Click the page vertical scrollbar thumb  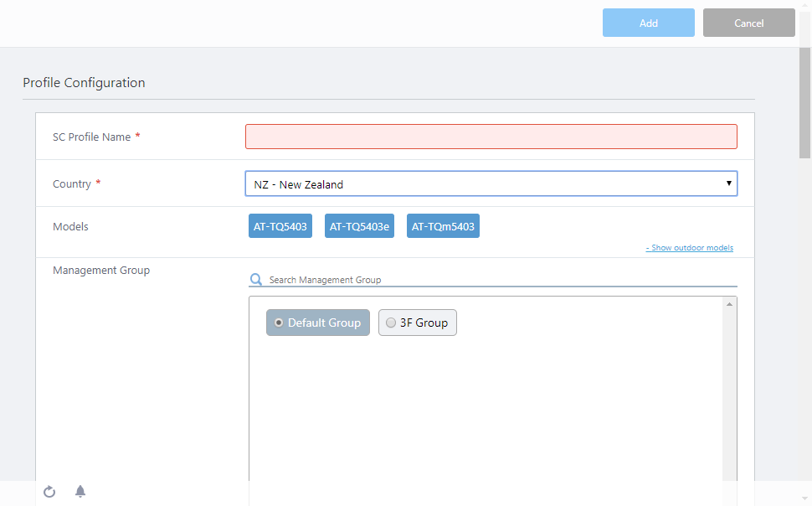804,101
